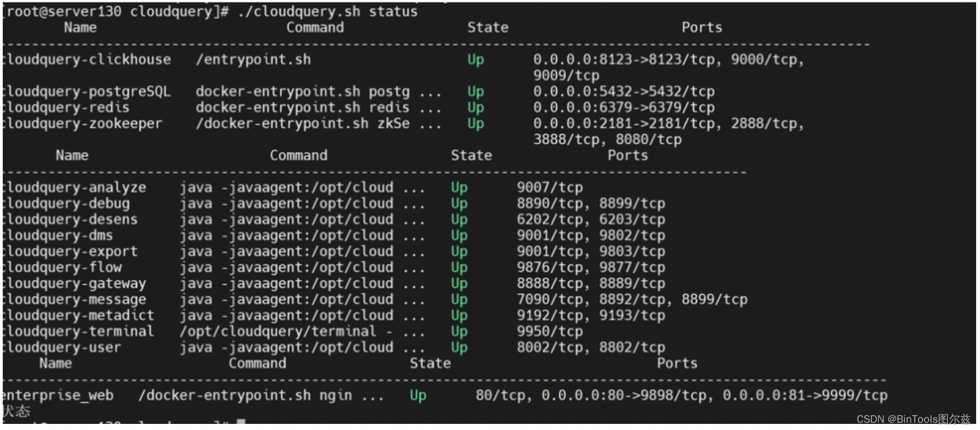Viewport: 980px width, 430px height.
Task: Click the '9007/tcp' port of analyze
Action: [x=550, y=188]
